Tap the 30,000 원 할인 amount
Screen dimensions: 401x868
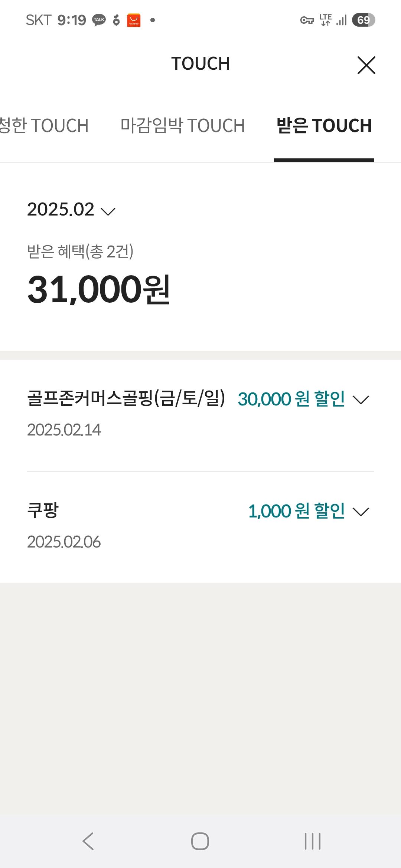[291, 399]
